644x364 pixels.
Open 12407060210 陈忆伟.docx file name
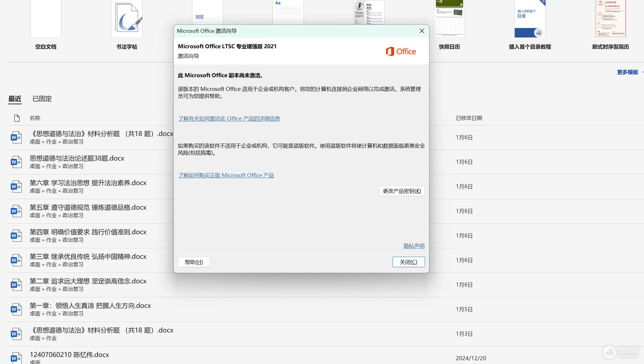tap(69, 355)
